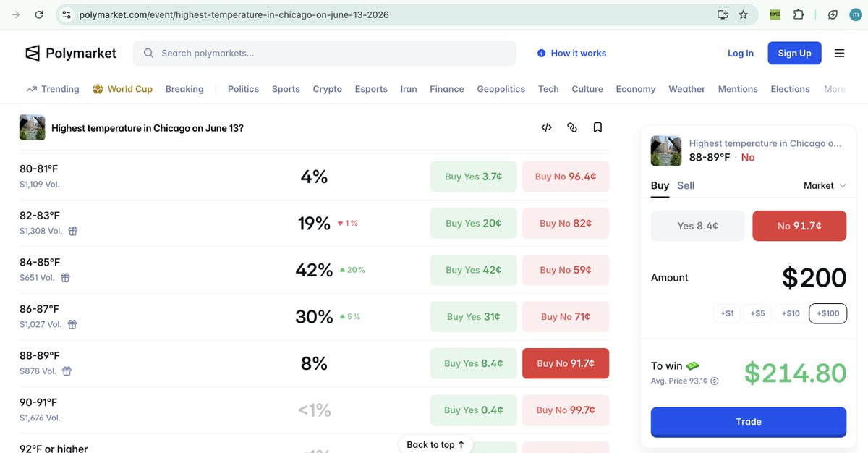
Task: Click gift icon in 86-87°F row
Action: tap(73, 324)
